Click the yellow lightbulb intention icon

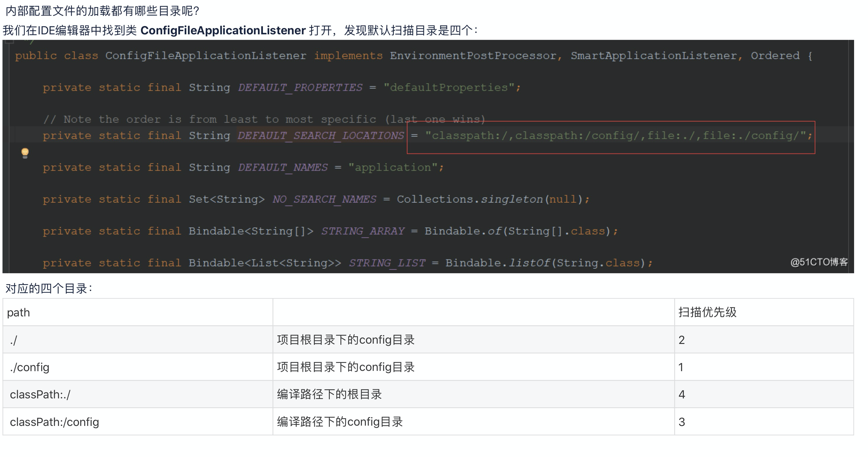tap(25, 153)
